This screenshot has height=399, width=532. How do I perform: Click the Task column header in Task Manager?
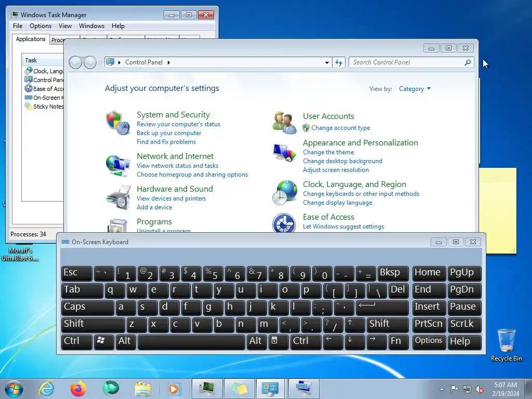pos(43,60)
